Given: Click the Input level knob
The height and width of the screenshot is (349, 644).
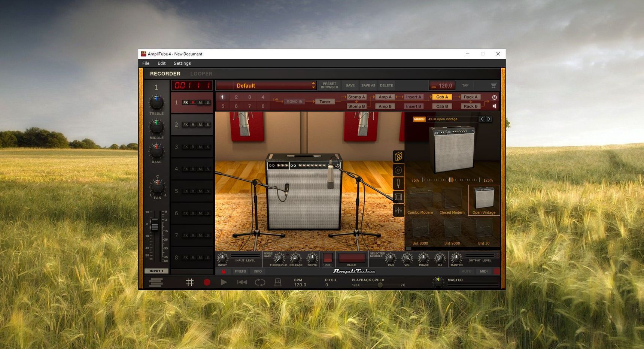Looking at the screenshot, I should click(x=222, y=258).
